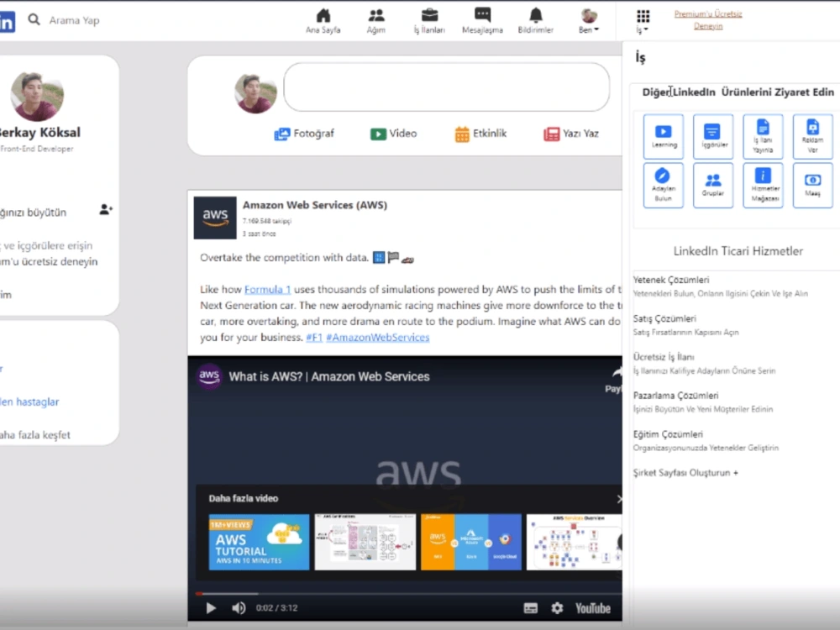Screen dimensions: 840x630
Task: Click the Pazarlama Çözümleri link
Action: click(675, 396)
